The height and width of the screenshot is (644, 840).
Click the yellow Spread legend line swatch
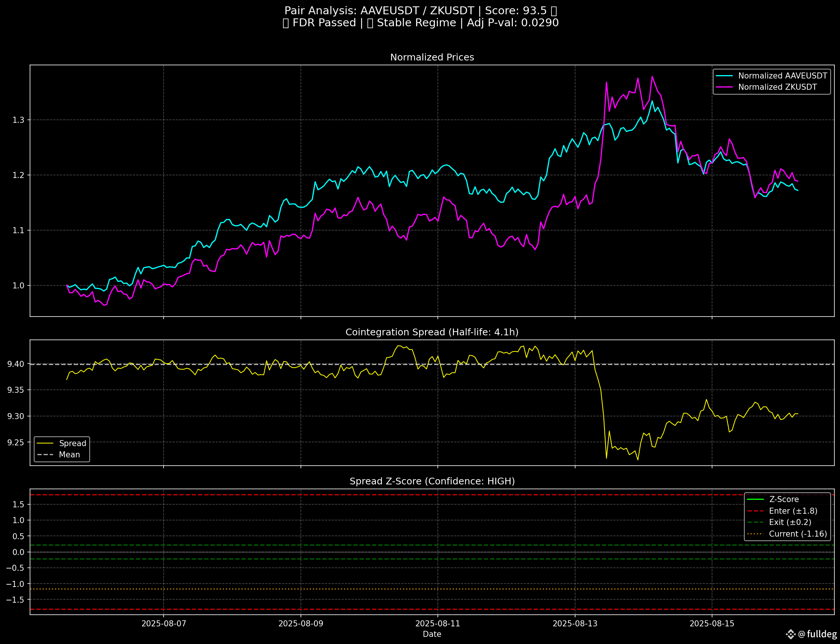45,443
